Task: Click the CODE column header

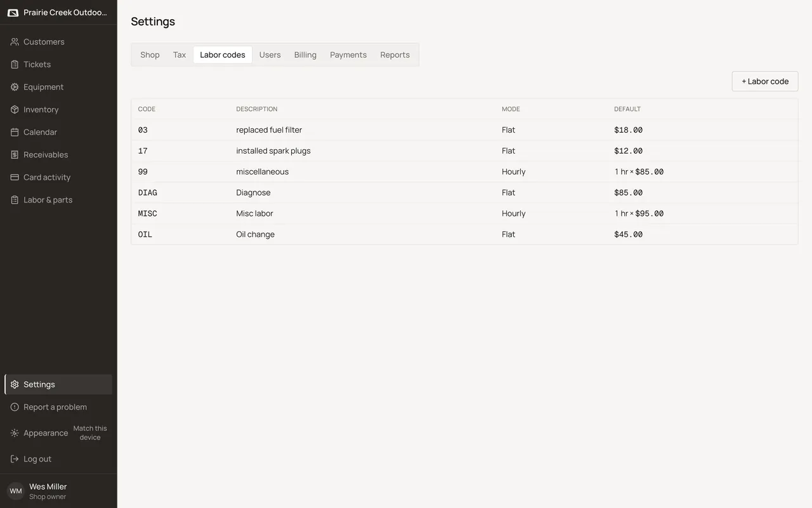Action: click(x=147, y=109)
